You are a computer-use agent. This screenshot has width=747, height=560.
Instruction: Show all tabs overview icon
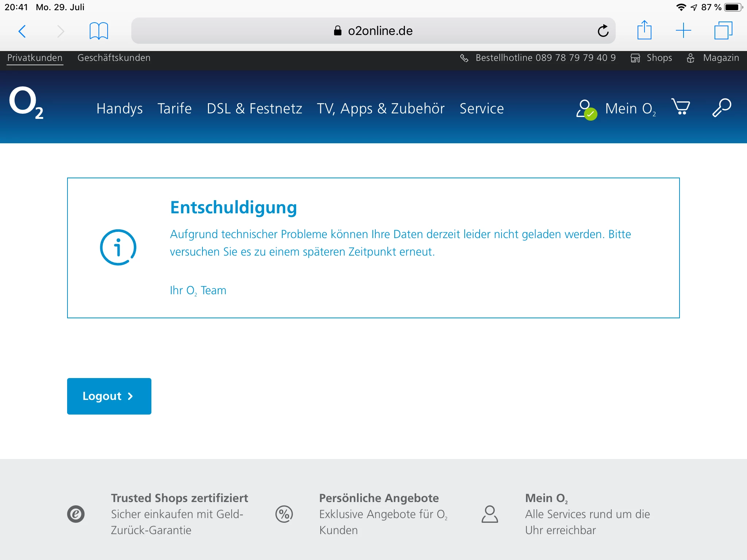(x=723, y=31)
